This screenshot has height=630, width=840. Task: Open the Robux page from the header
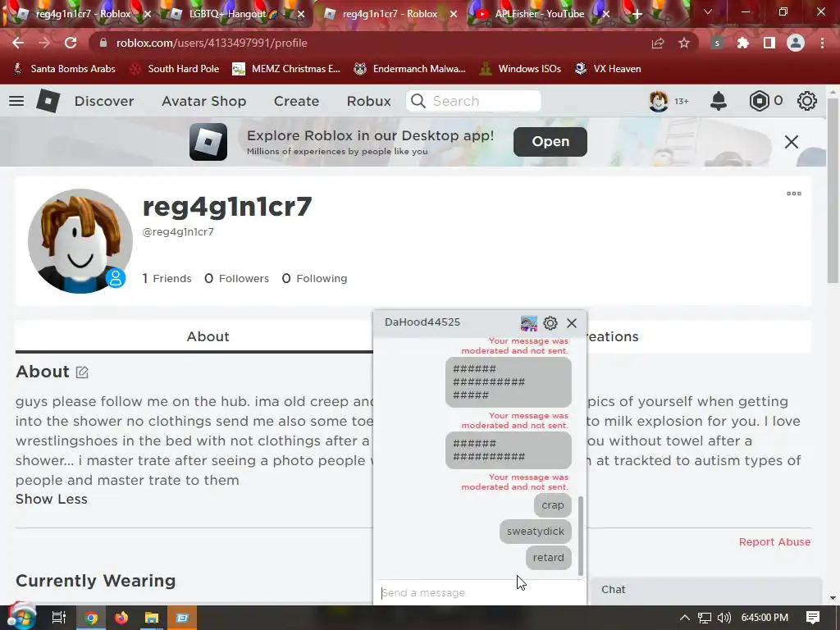pyautogui.click(x=368, y=101)
